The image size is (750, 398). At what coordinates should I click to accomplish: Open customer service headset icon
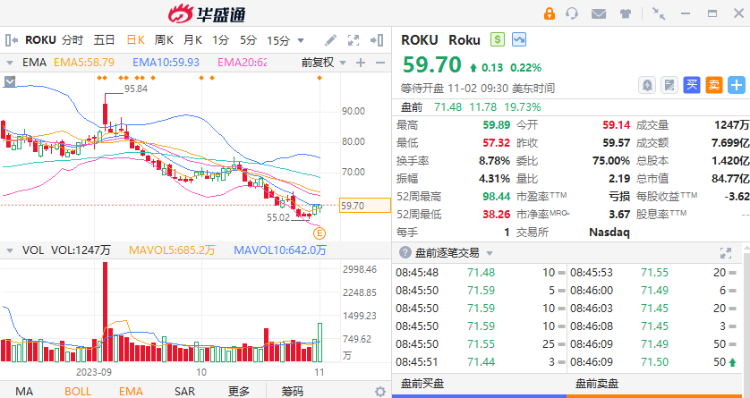[572, 13]
